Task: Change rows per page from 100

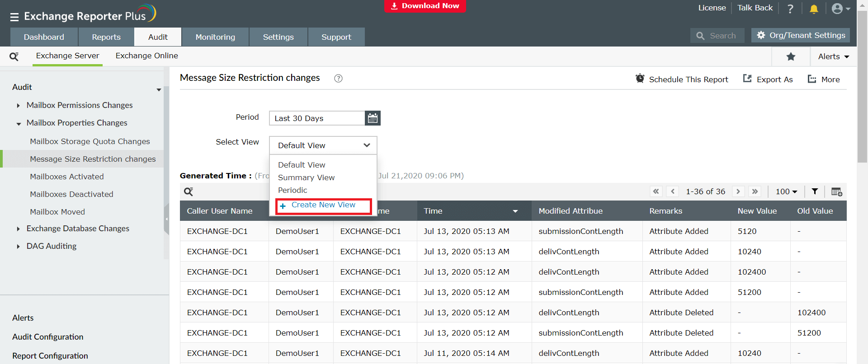Action: [787, 191]
